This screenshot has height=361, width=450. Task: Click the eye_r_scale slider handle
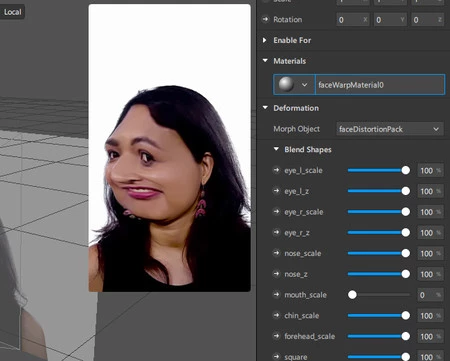click(406, 212)
